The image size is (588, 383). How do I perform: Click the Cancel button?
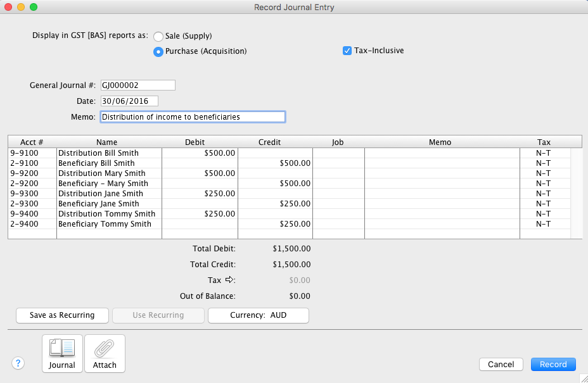501,364
